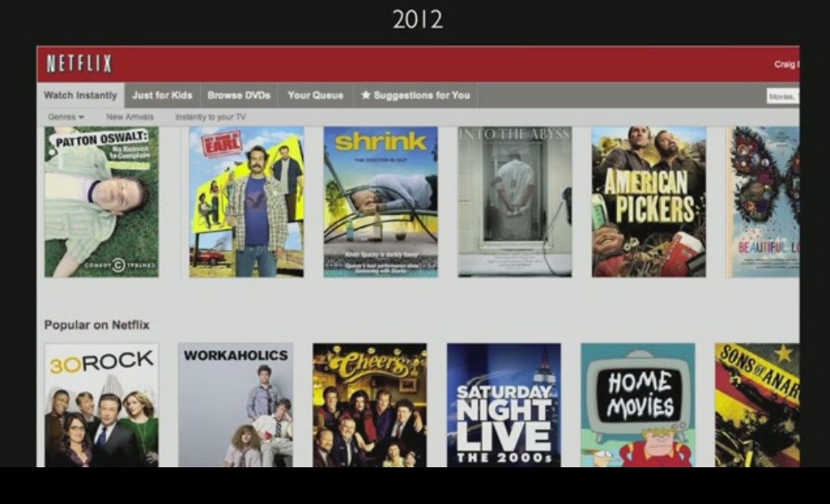Open New Arrivals link
The height and width of the screenshot is (504, 830).
click(130, 117)
